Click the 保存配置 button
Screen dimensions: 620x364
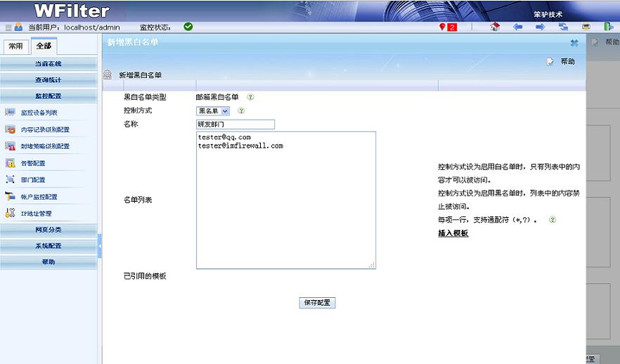click(x=317, y=303)
